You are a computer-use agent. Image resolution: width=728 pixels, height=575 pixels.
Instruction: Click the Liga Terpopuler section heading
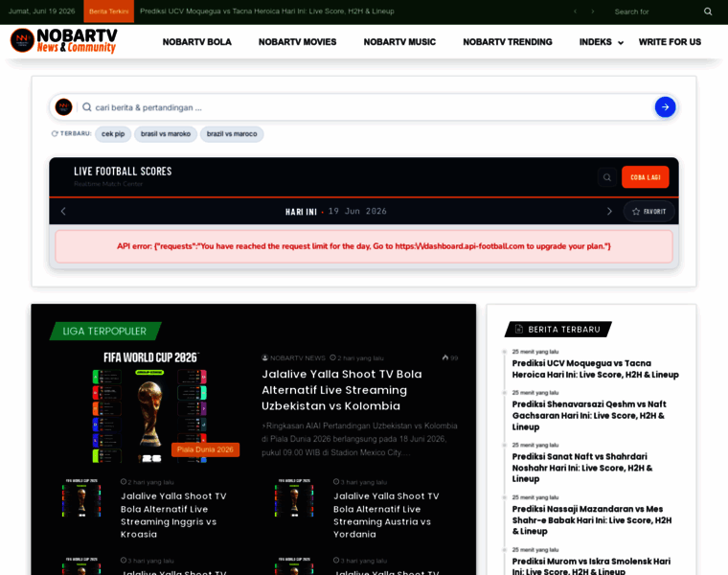pyautogui.click(x=105, y=332)
